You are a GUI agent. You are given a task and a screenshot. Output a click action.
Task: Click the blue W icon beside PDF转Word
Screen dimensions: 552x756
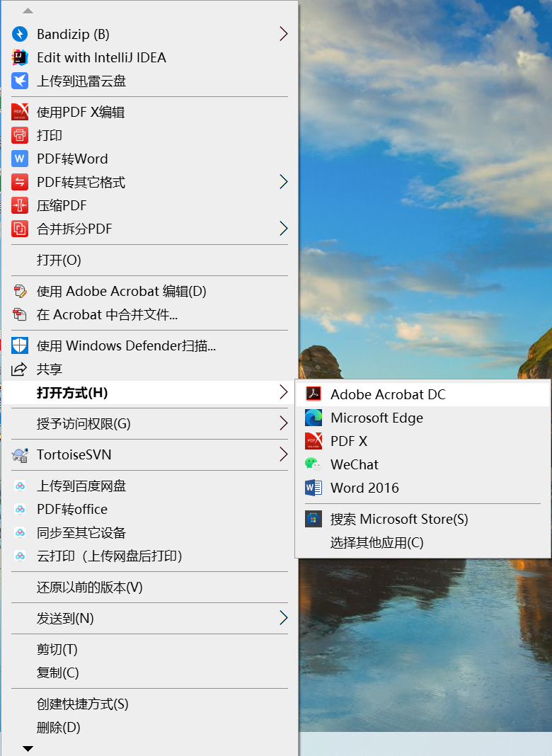pos(20,159)
